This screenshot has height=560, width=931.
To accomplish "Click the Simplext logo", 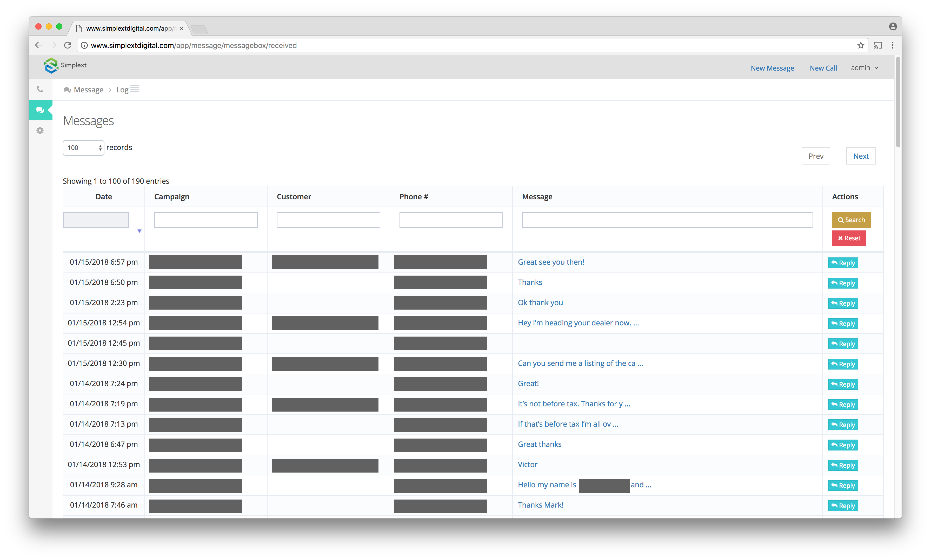I will [x=65, y=66].
